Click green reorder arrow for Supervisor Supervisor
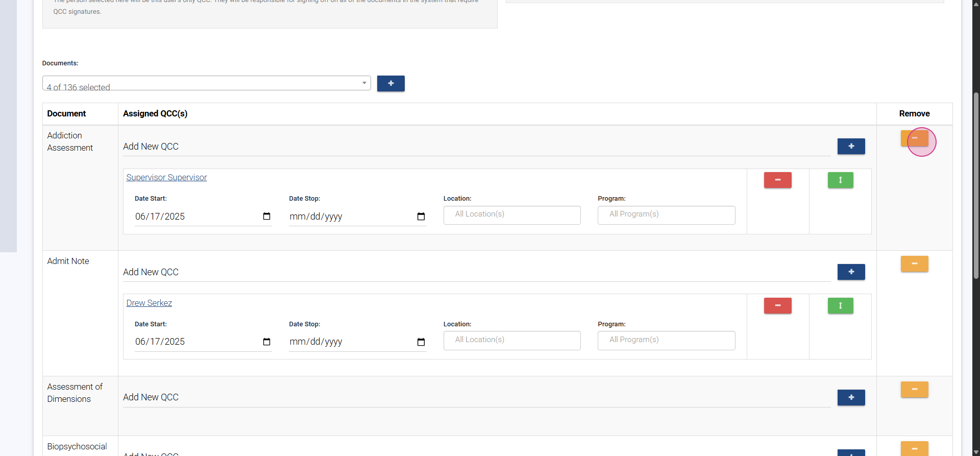Image resolution: width=980 pixels, height=456 pixels. (840, 180)
